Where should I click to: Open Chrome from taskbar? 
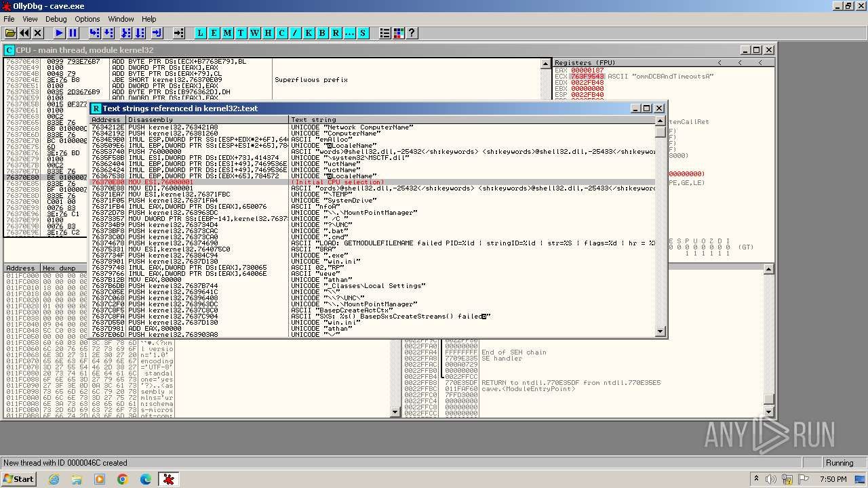pos(123,479)
